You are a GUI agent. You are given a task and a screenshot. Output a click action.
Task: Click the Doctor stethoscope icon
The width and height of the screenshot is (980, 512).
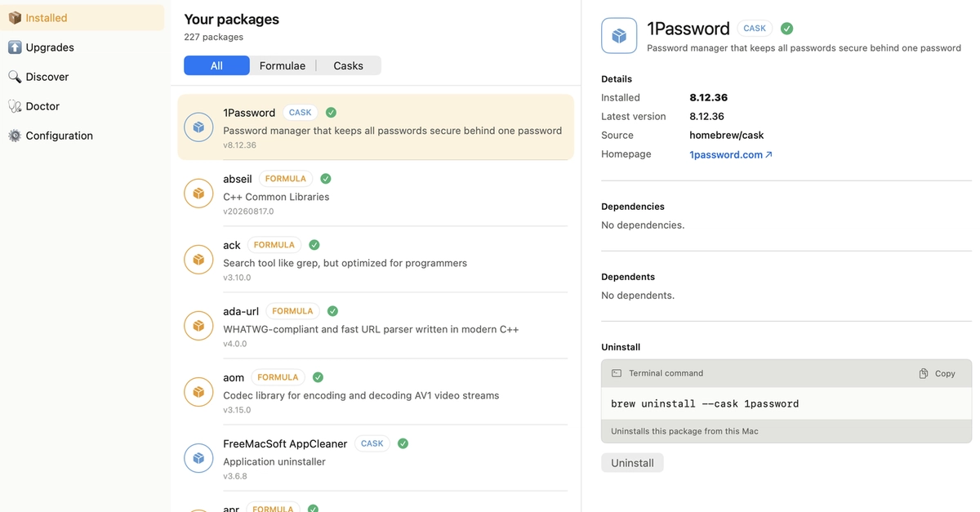15,106
